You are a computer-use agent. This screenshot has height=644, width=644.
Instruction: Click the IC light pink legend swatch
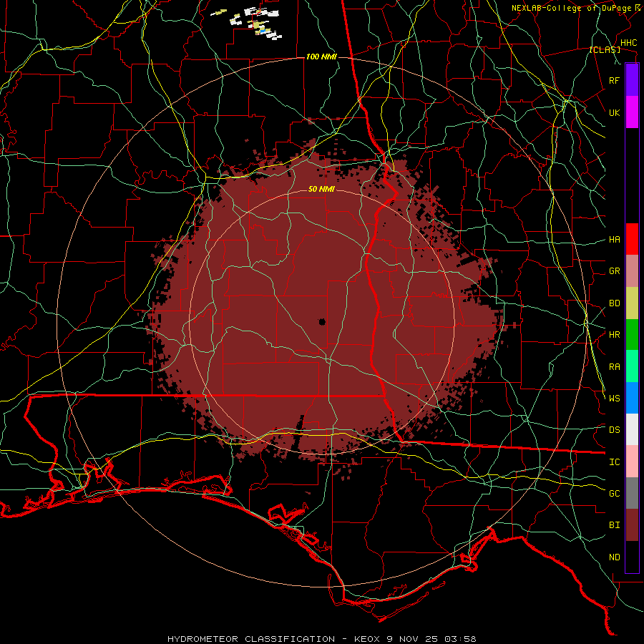click(x=632, y=462)
